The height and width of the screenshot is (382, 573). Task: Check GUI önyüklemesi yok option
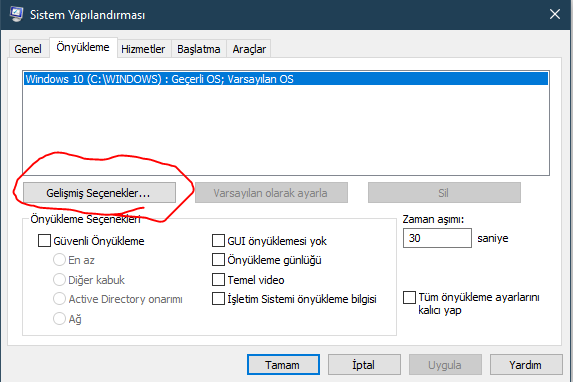[x=218, y=241]
